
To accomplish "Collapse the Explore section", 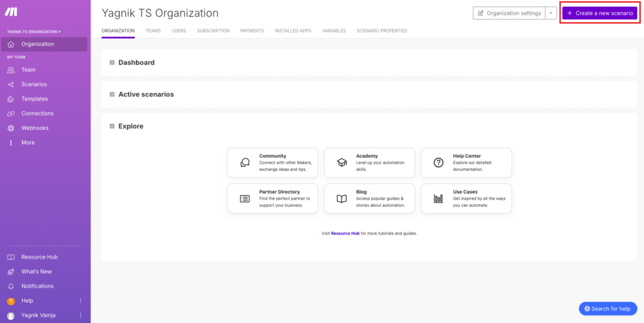I will tap(112, 126).
